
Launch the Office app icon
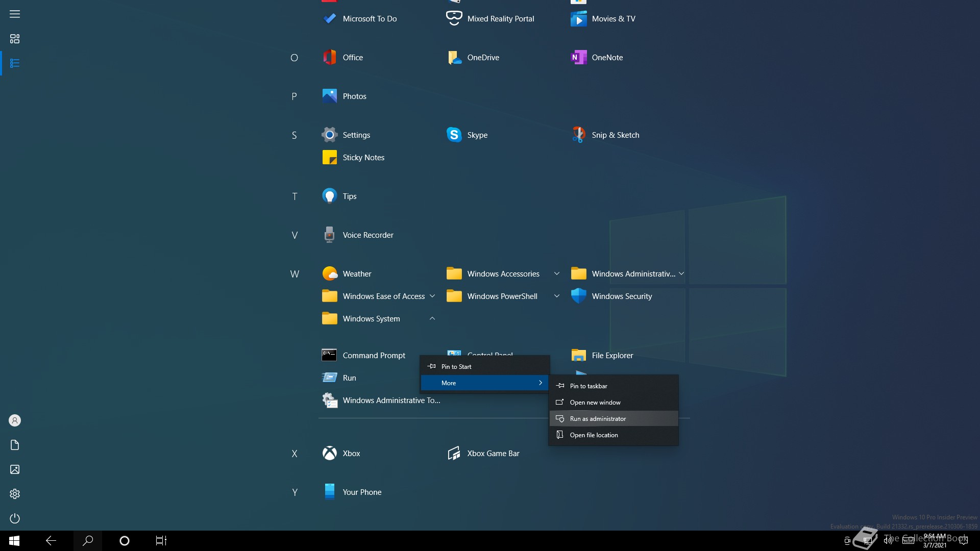click(x=330, y=58)
